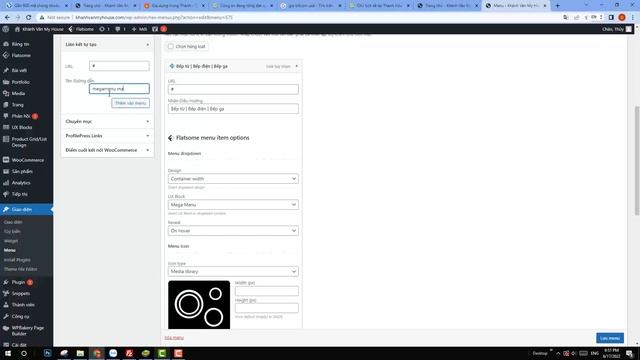Open Zalo from the taskbar
This screenshot has height=360, width=640.
coord(113,353)
